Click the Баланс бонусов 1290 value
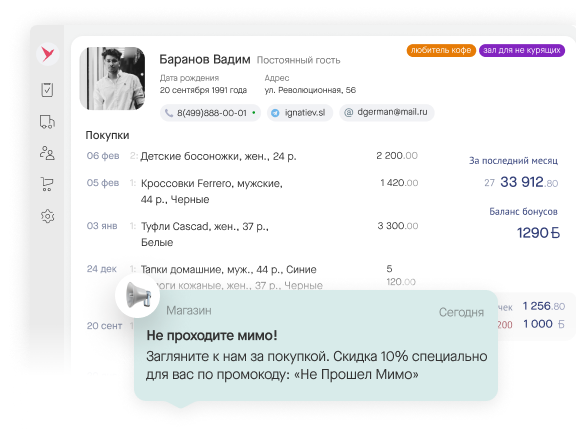 click(x=538, y=233)
